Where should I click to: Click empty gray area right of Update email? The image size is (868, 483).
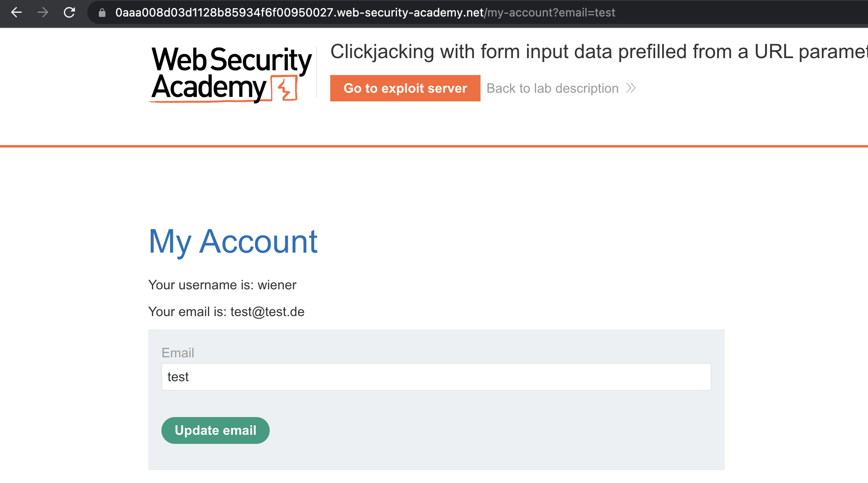pyautogui.click(x=494, y=430)
